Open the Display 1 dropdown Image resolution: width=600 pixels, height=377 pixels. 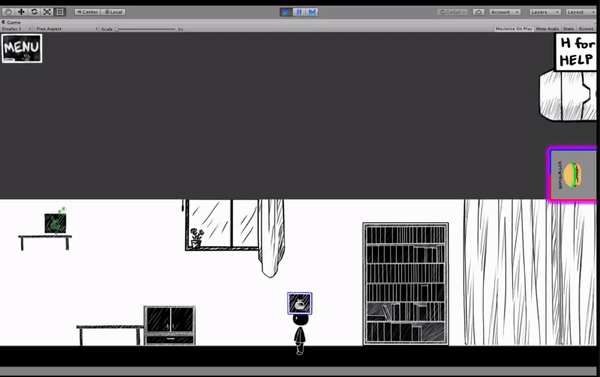[x=16, y=29]
